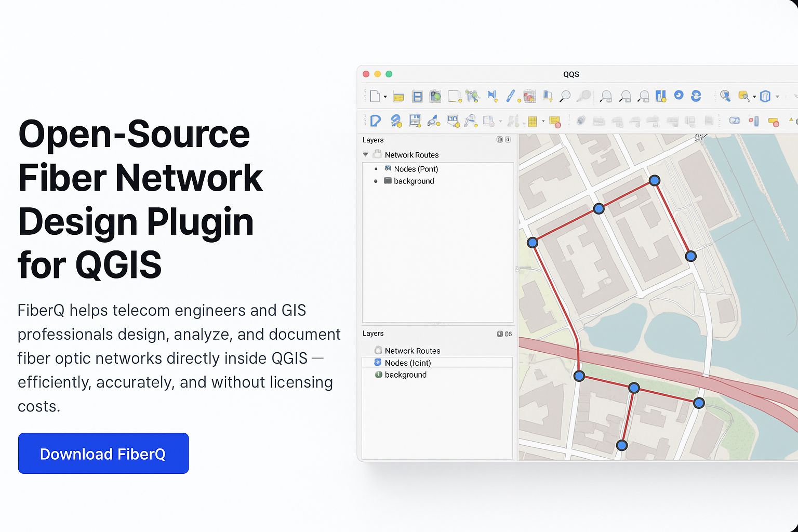Click dark swatch beside upper background layer
The image size is (798, 532).
(388, 181)
